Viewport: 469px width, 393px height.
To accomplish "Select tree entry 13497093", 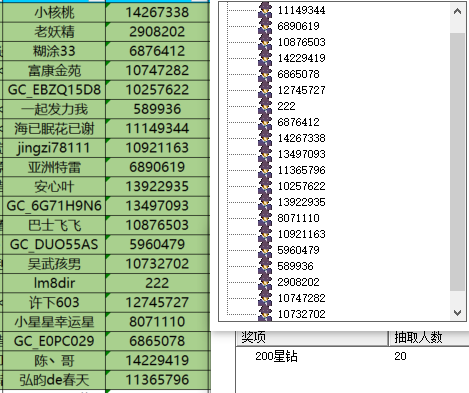I will pyautogui.click(x=301, y=154).
